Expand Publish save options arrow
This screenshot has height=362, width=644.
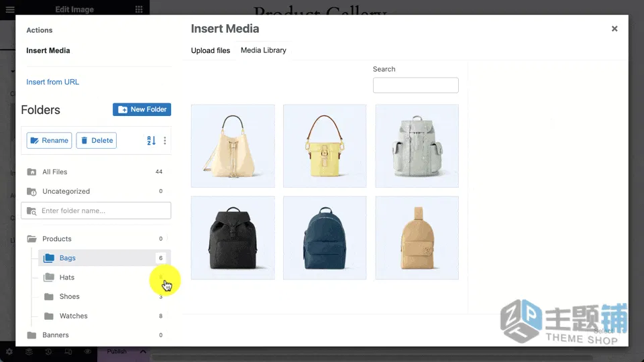click(143, 352)
